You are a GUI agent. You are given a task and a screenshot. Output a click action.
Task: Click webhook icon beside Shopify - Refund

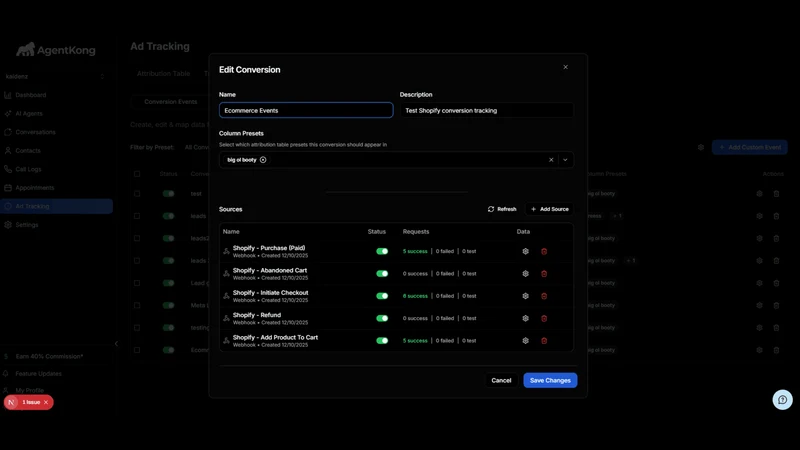click(x=227, y=318)
